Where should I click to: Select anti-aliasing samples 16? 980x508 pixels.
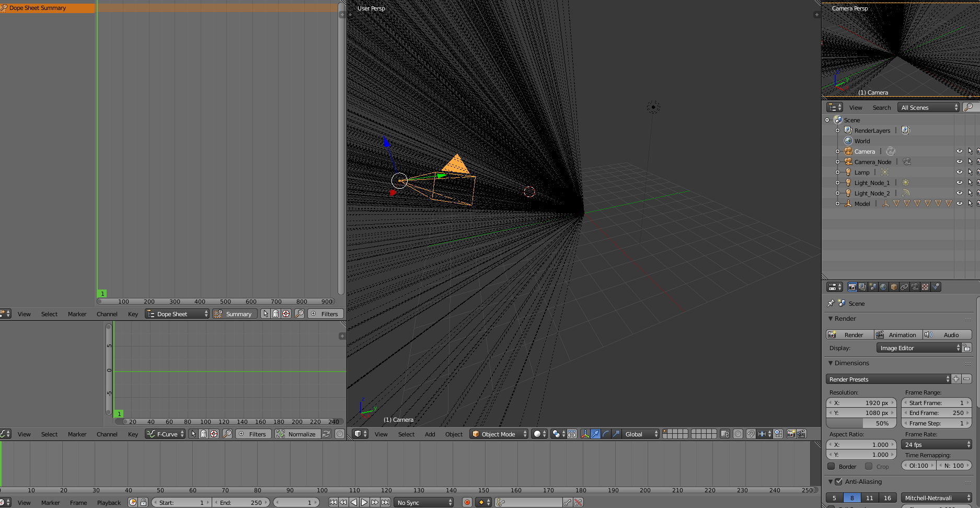pos(887,498)
